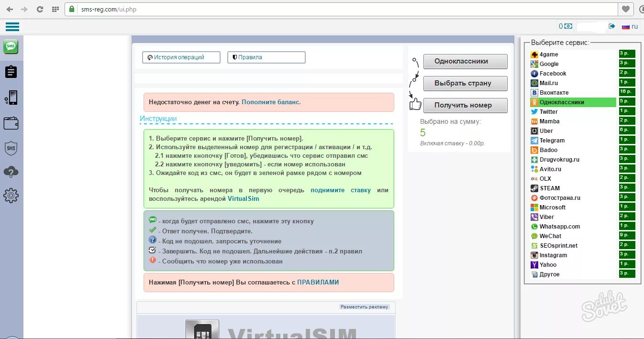Open the settings gear sidebar icon
The width and height of the screenshot is (644, 339).
click(x=11, y=196)
